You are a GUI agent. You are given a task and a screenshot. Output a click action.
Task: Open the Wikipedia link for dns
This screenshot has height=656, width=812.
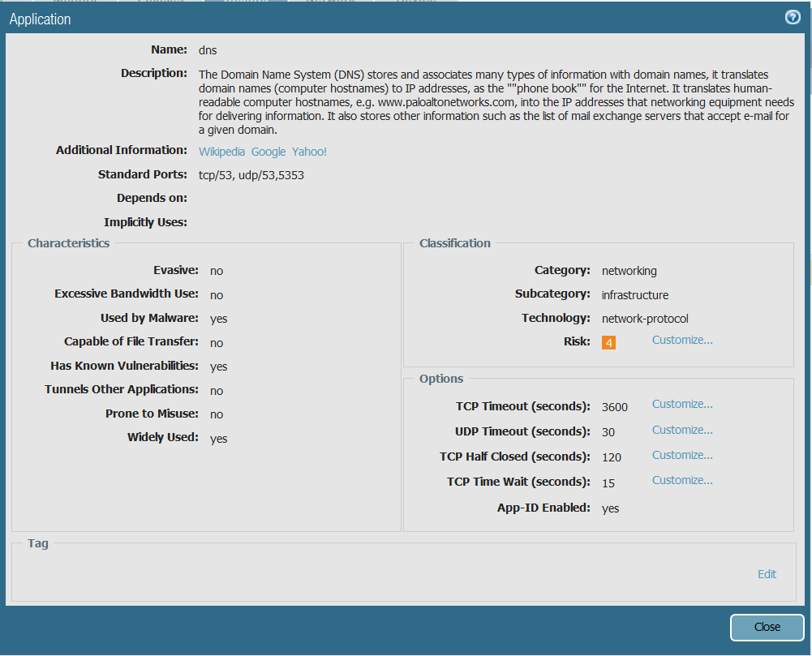tap(221, 152)
